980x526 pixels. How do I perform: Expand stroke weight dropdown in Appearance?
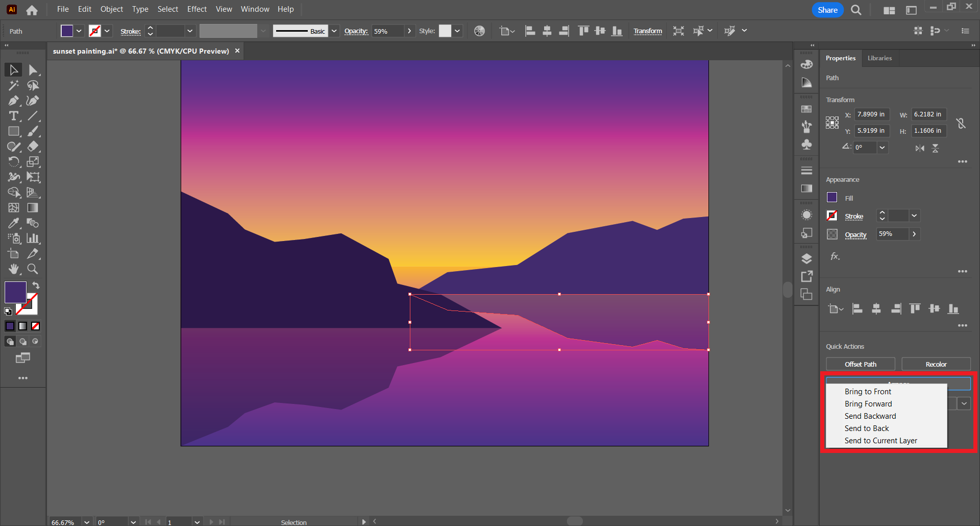pos(914,216)
